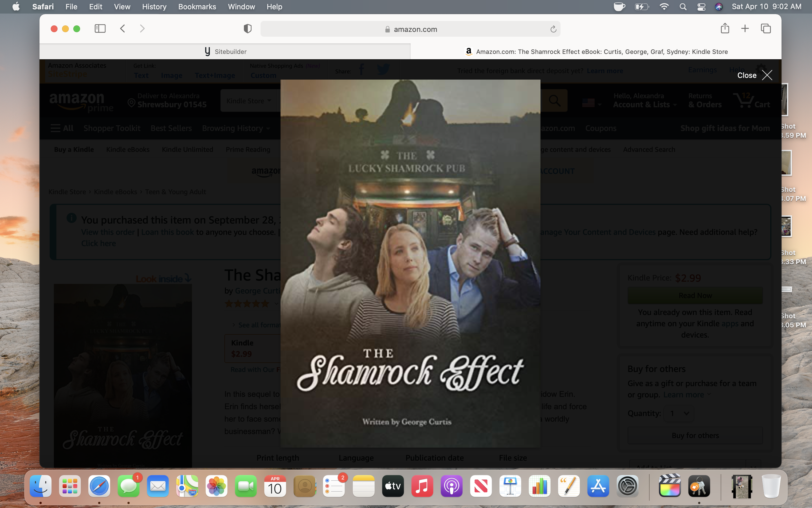Open the Wi-Fi status menu
This screenshot has width=812, height=508.
pos(664,7)
